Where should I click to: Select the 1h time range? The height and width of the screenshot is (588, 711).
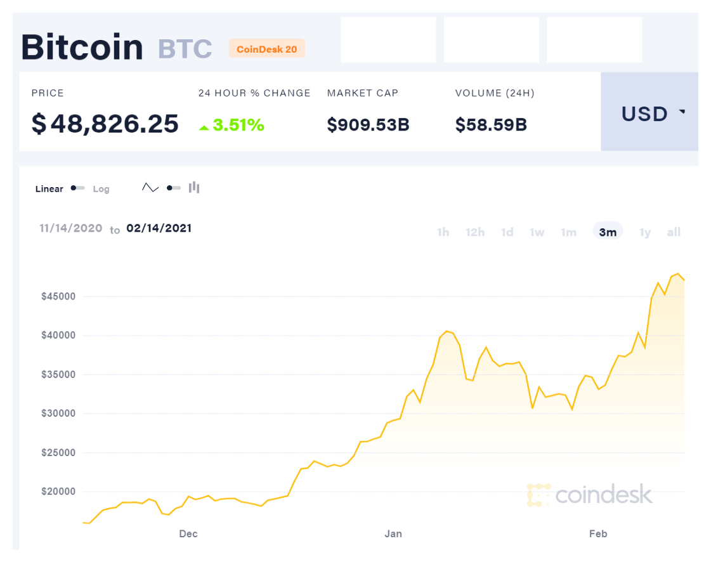[x=443, y=232]
